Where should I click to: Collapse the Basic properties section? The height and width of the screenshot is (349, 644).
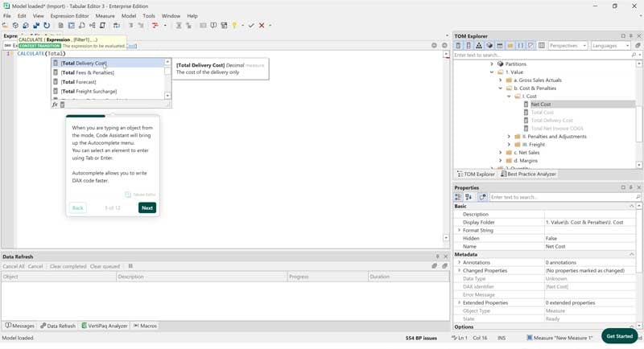(x=632, y=207)
